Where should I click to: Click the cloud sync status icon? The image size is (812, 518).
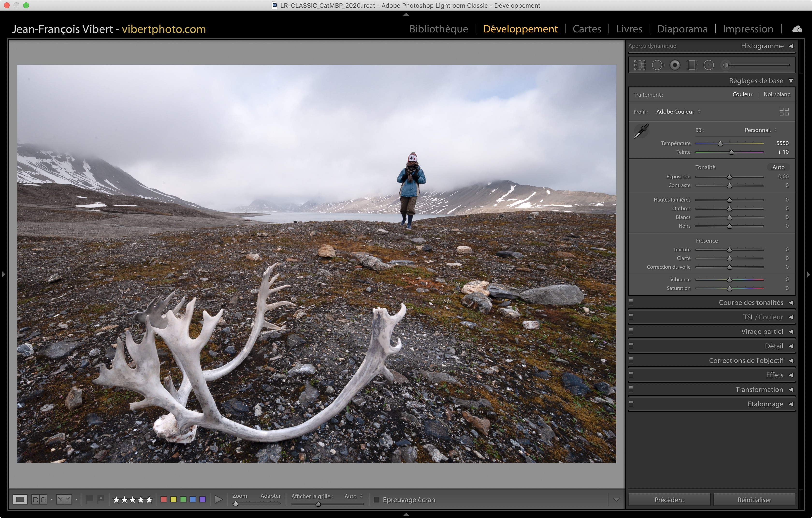coord(797,29)
